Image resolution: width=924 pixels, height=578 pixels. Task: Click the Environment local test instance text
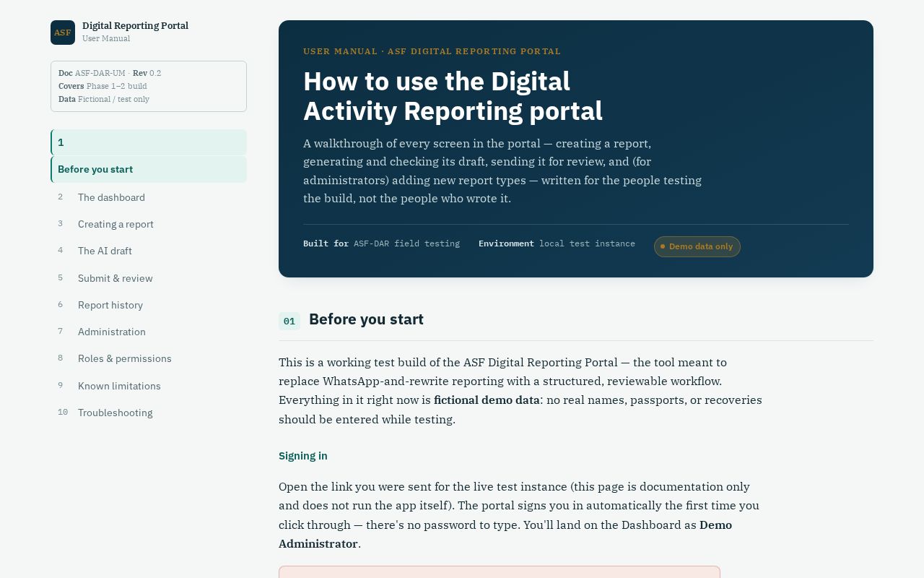pos(557,243)
